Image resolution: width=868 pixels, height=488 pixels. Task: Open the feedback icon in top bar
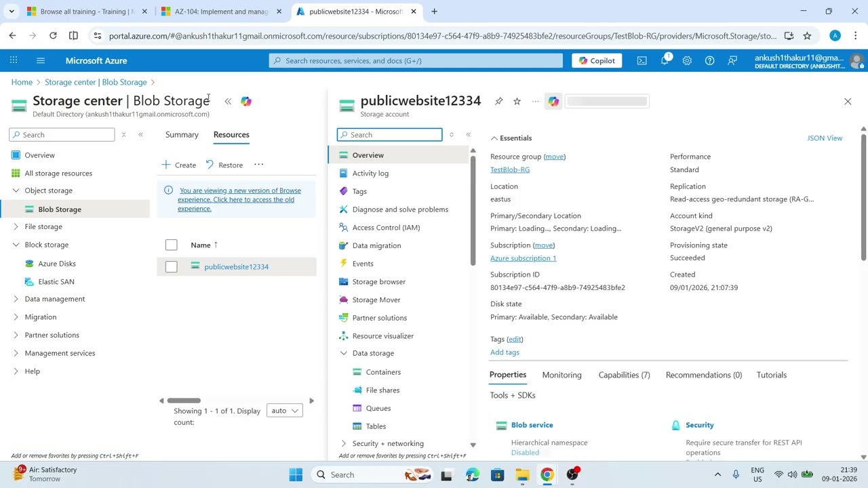[x=732, y=60]
